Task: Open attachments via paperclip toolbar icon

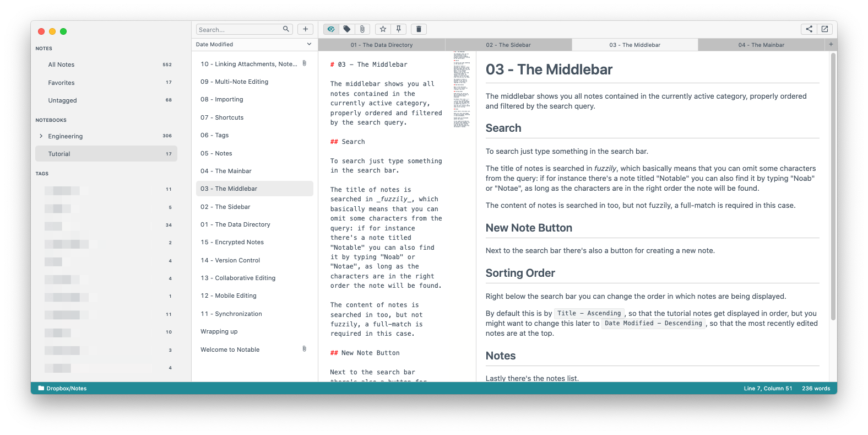Action: (362, 29)
